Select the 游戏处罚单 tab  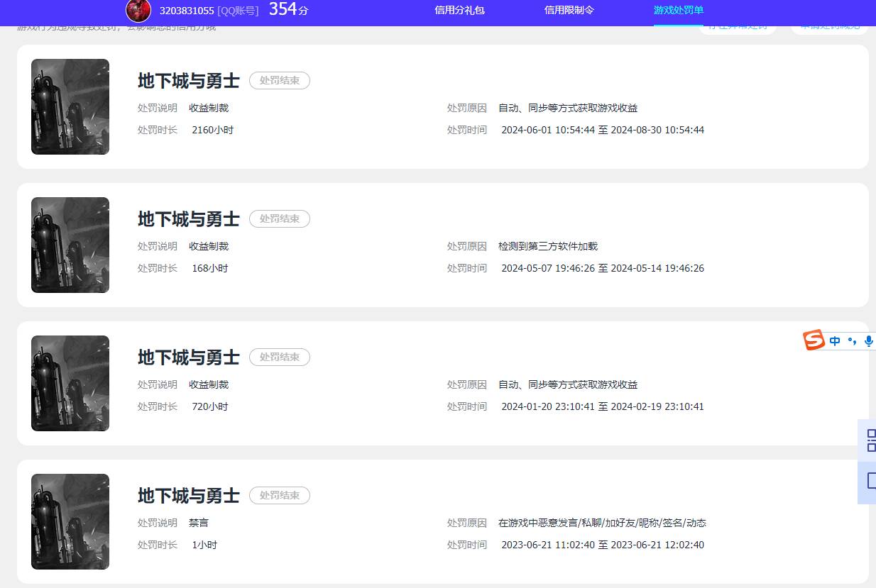678,11
